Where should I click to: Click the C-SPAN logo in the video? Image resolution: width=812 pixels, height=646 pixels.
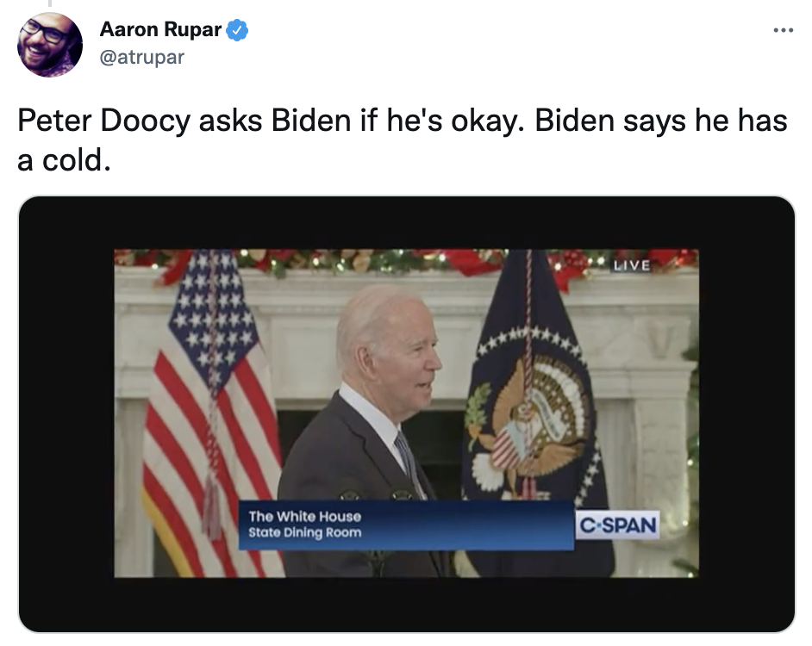tap(618, 525)
